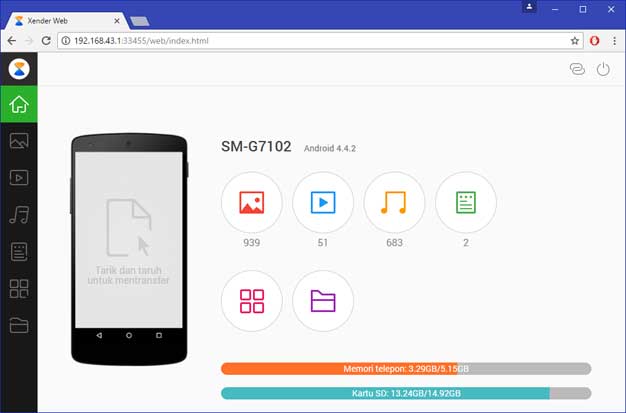The width and height of the screenshot is (626, 413).
Task: Minimize the Chrome window
Action: (x=555, y=9)
